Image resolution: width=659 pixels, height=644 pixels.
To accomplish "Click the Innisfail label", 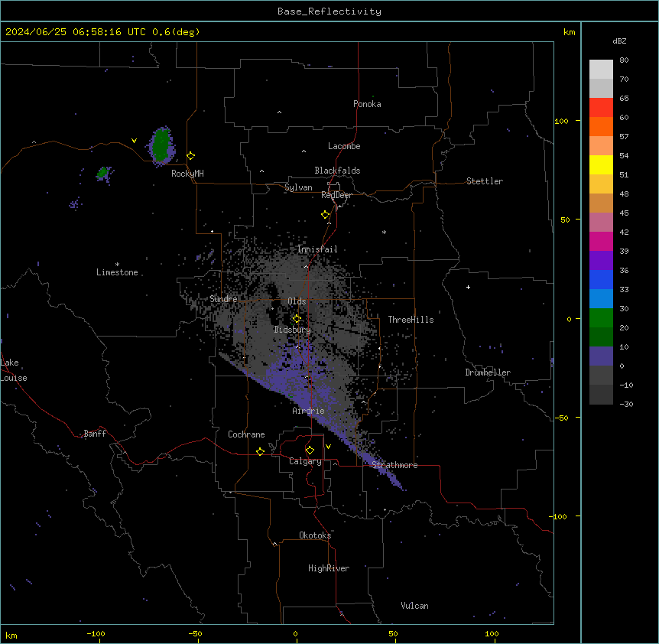I will point(317,249).
